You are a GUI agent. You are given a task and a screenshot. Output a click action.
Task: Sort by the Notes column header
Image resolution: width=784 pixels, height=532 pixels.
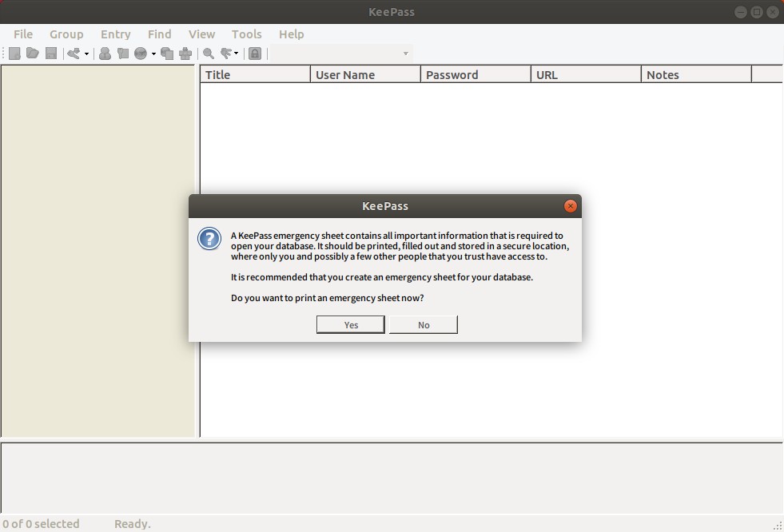[x=697, y=74]
